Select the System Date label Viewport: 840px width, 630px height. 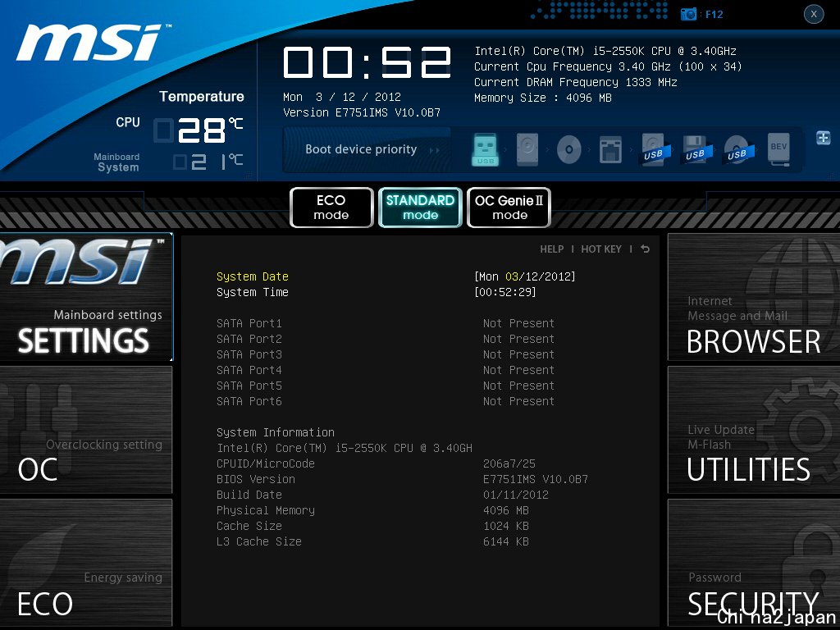pyautogui.click(x=253, y=276)
